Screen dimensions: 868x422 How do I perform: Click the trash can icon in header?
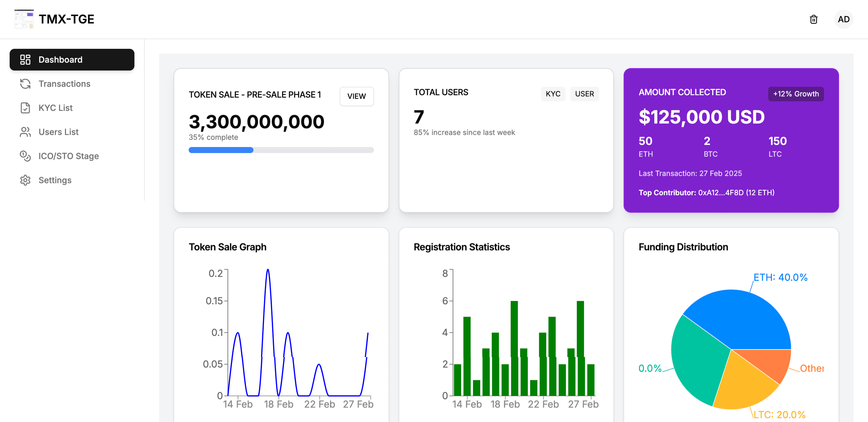point(813,19)
